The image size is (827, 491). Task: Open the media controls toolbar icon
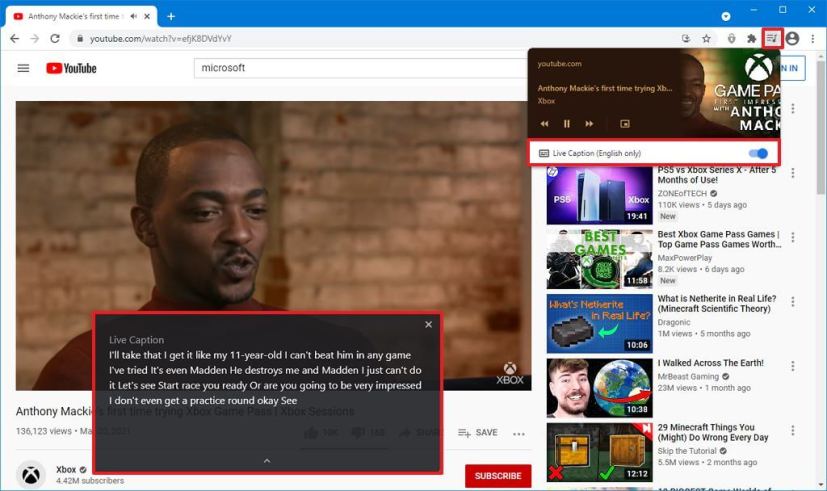[772, 38]
